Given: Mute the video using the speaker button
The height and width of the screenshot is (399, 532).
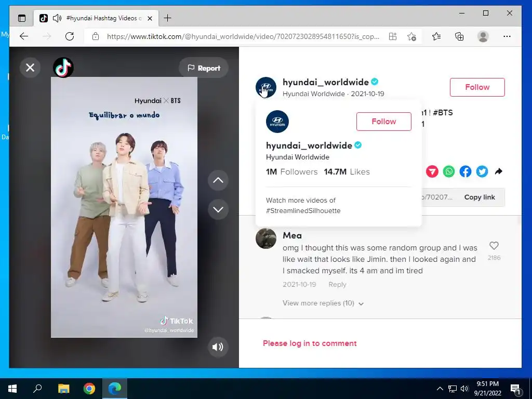Looking at the screenshot, I should click(x=218, y=347).
